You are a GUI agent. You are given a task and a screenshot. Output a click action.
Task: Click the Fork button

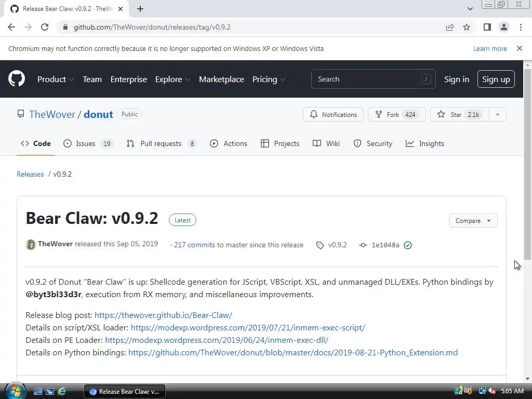click(397, 114)
